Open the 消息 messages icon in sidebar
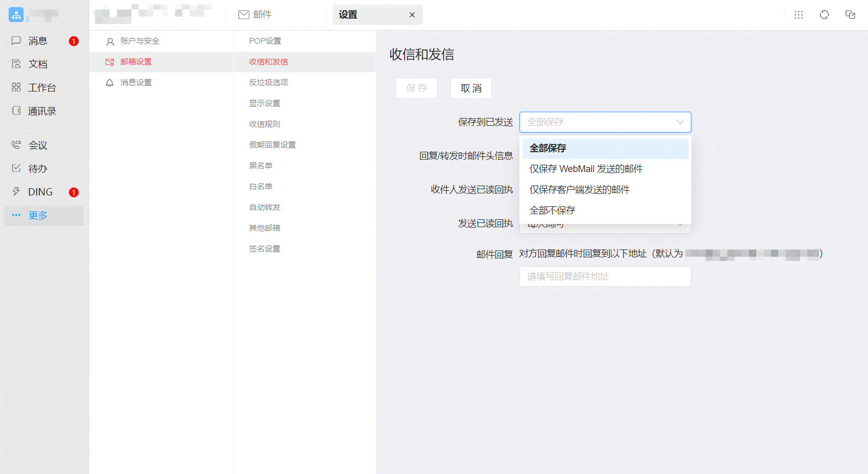Image resolution: width=868 pixels, height=474 pixels. pyautogui.click(x=16, y=41)
